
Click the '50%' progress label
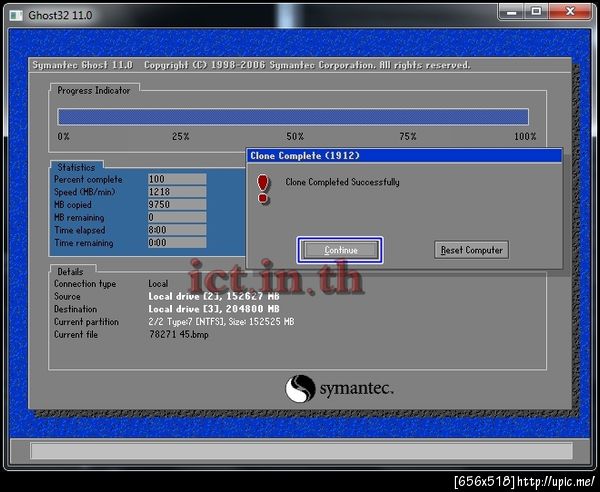point(295,137)
